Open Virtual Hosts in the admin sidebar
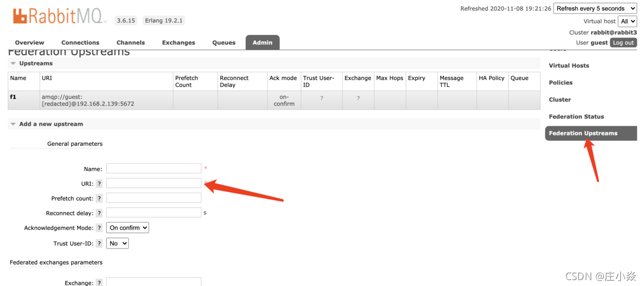 click(x=569, y=65)
